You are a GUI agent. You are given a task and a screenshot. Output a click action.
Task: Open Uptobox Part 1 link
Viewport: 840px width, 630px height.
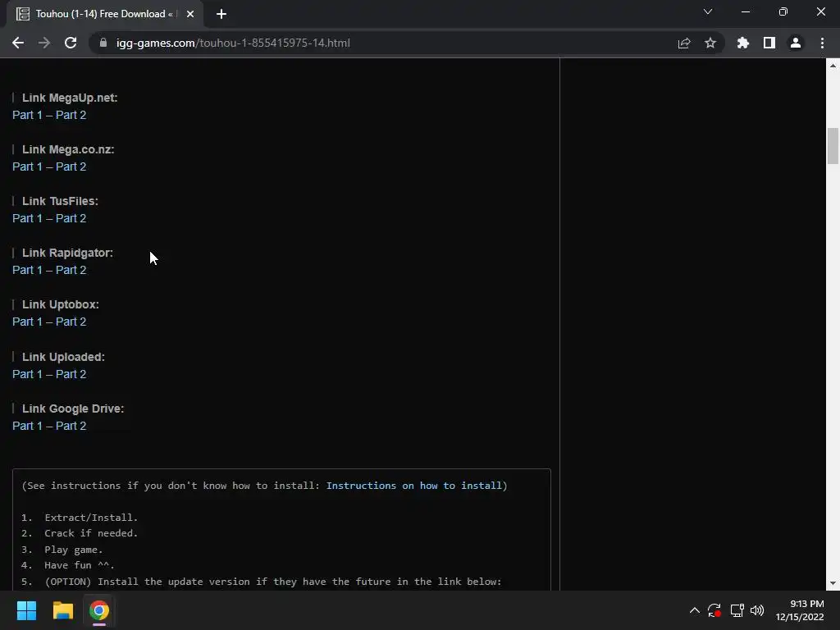pyautogui.click(x=27, y=322)
